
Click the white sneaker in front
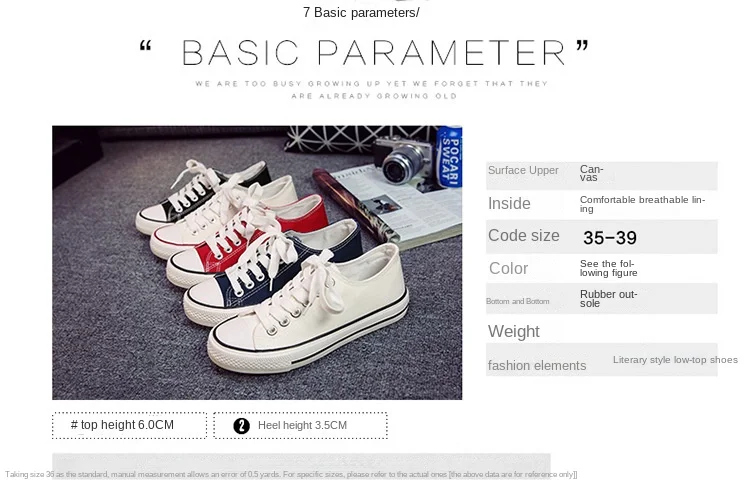309,311
